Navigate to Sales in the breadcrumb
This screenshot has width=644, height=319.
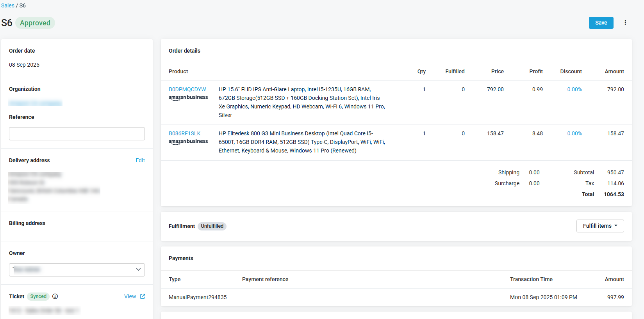(8, 5)
